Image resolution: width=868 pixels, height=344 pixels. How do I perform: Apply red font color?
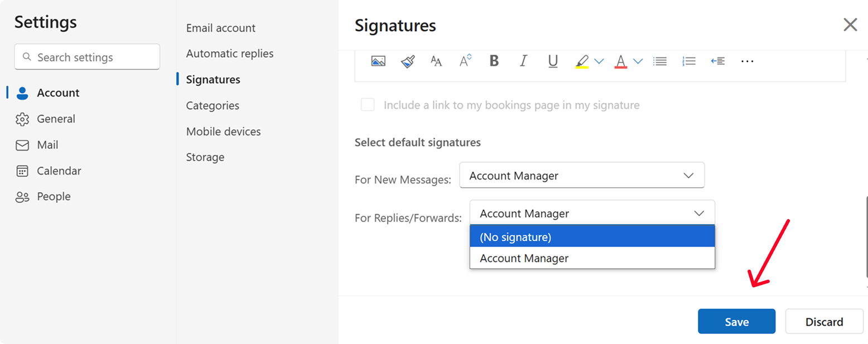coord(620,61)
